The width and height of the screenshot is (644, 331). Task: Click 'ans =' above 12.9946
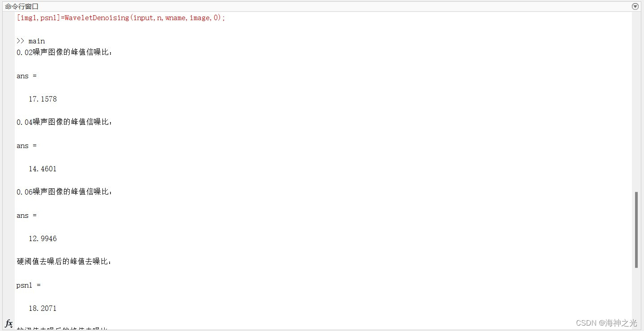point(27,216)
